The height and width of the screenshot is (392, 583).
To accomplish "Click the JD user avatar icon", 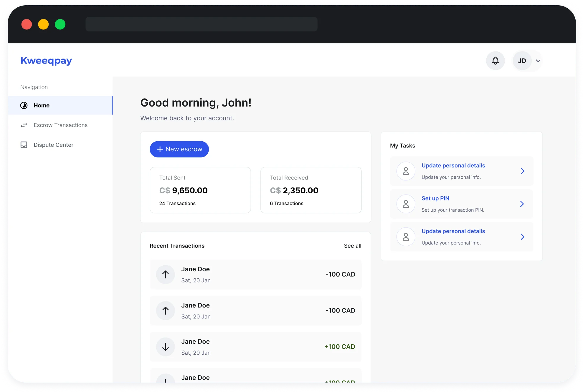I will tap(522, 60).
